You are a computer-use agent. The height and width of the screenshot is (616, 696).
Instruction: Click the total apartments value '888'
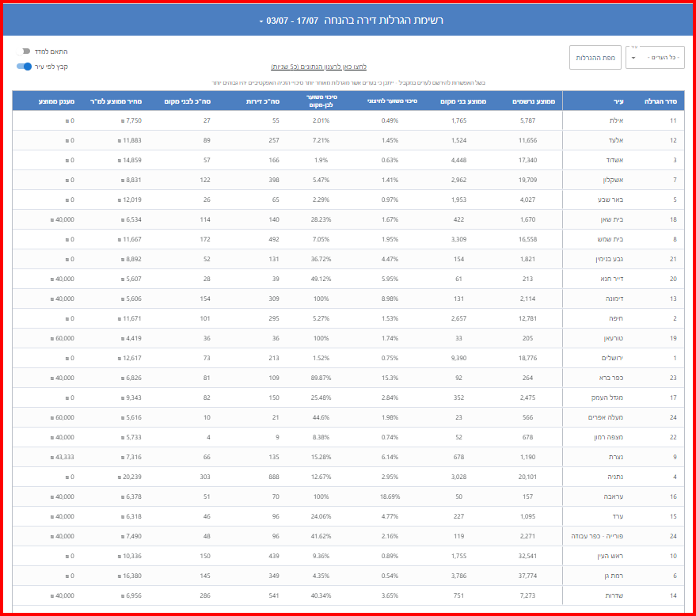pyautogui.click(x=274, y=477)
